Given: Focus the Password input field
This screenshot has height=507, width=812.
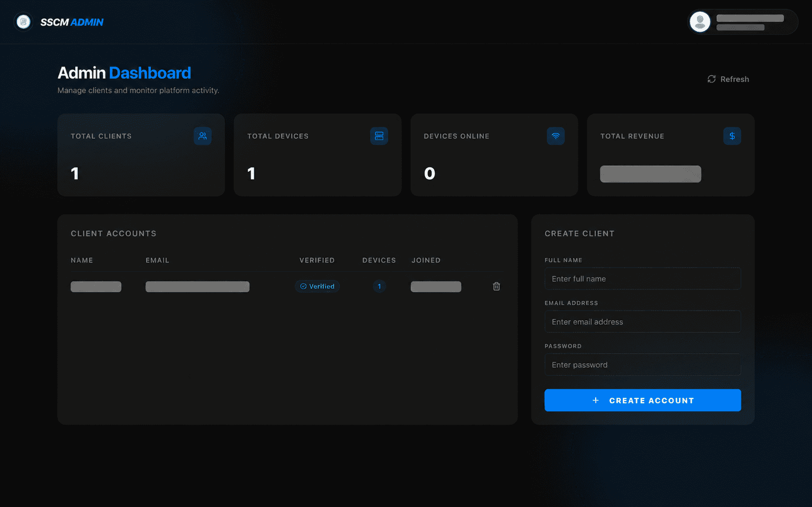Looking at the screenshot, I should [643, 365].
